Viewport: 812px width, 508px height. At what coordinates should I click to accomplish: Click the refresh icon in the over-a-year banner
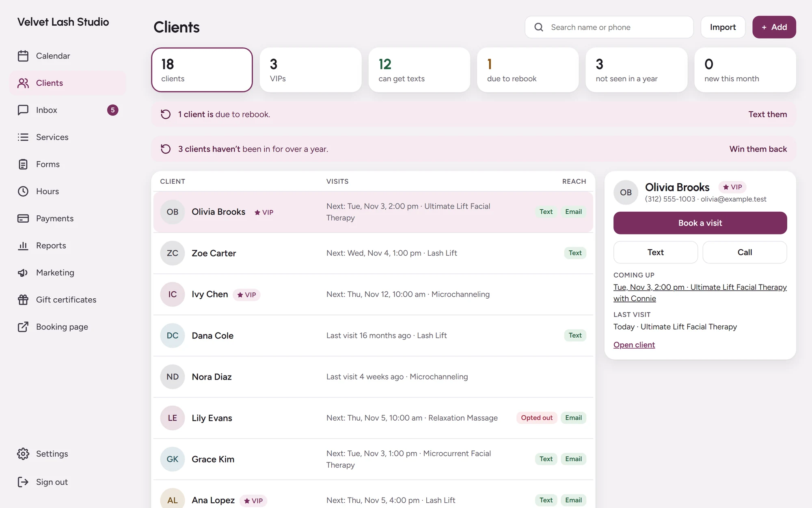[x=166, y=149]
